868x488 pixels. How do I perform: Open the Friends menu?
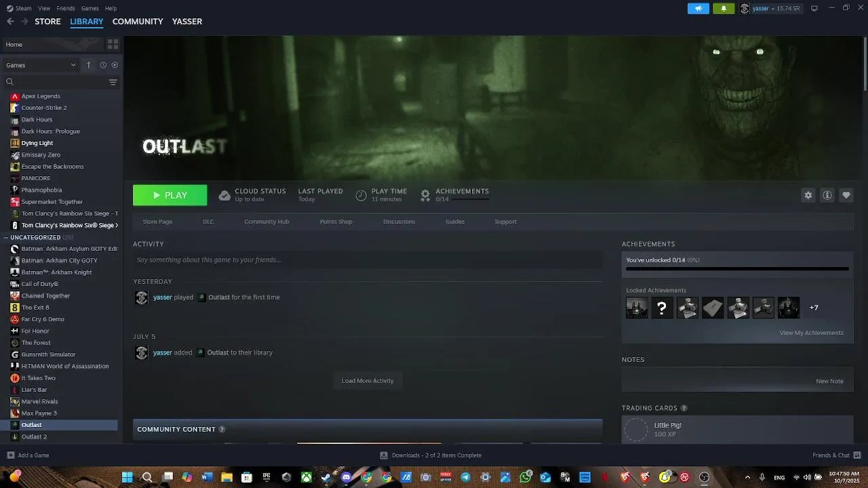click(66, 8)
